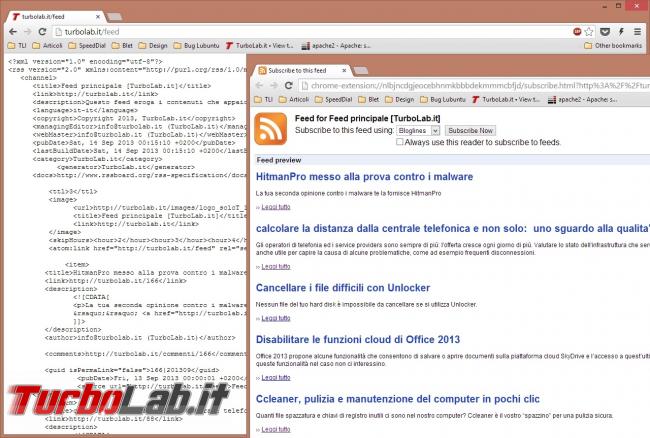Viewport: 650px width, 438px height.
Task: Go forward in the turbolab.it/feed window
Action: [x=27, y=31]
